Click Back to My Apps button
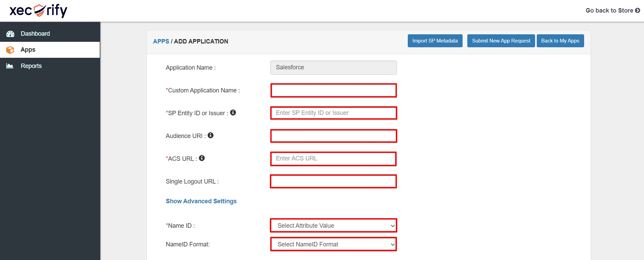 coord(560,41)
